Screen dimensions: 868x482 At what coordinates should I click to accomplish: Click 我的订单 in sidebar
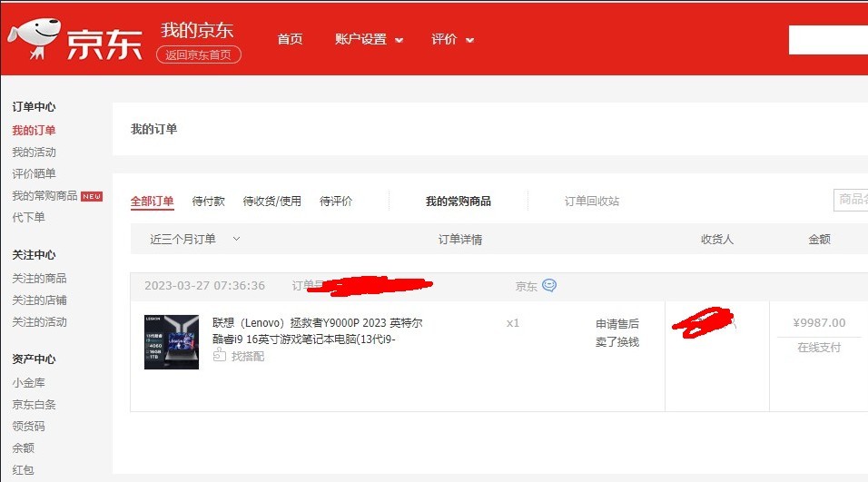[34, 130]
